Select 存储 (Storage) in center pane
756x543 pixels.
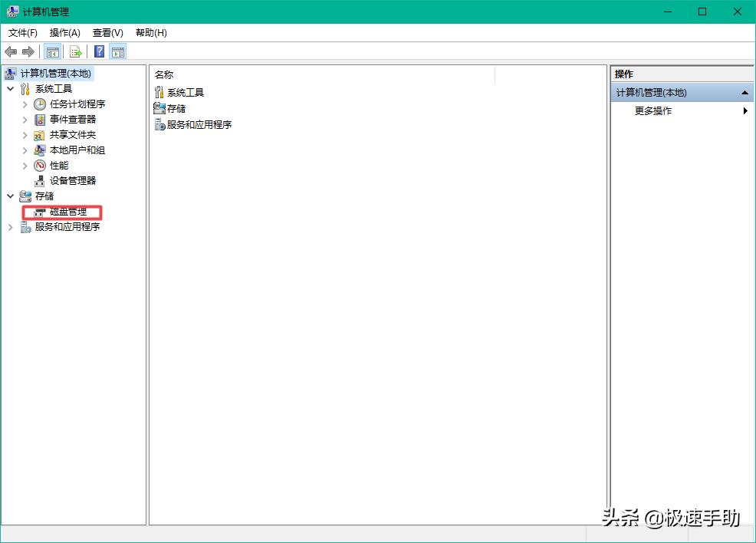click(x=174, y=107)
